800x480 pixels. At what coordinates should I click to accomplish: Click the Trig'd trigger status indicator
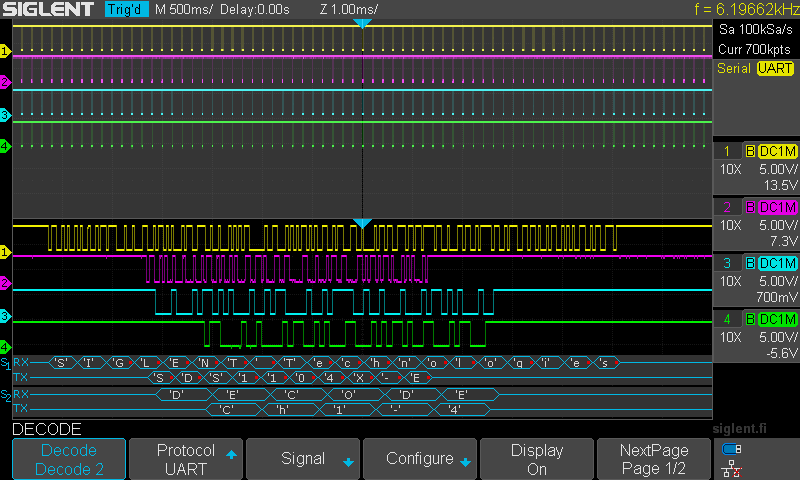tap(127, 9)
